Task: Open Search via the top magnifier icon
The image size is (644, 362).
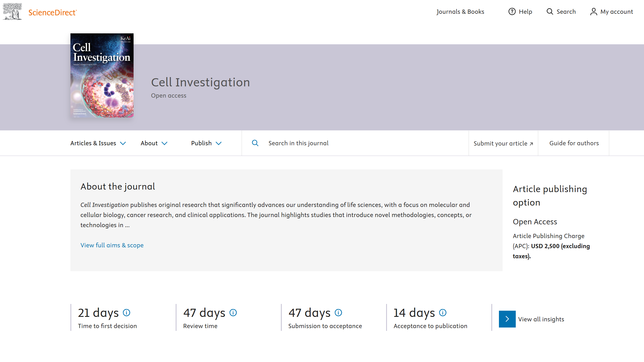Action: [x=550, y=11]
